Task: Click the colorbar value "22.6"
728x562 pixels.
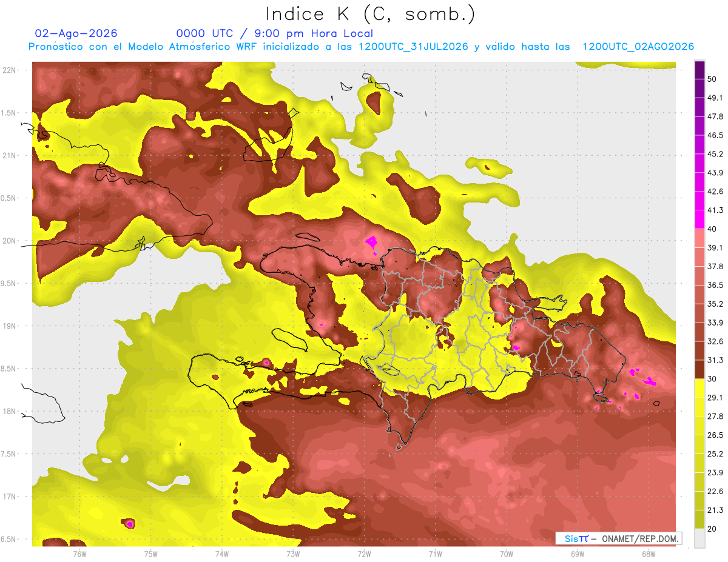Action: (715, 492)
